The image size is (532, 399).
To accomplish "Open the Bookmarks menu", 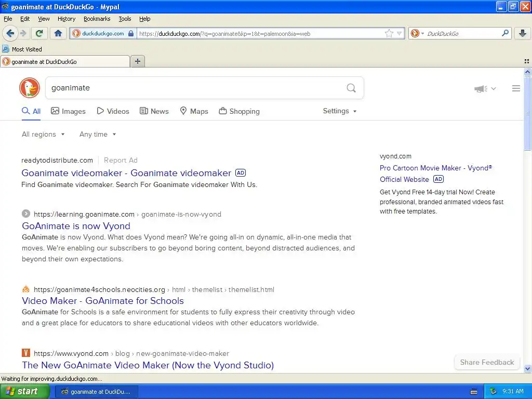I will 97,19.
